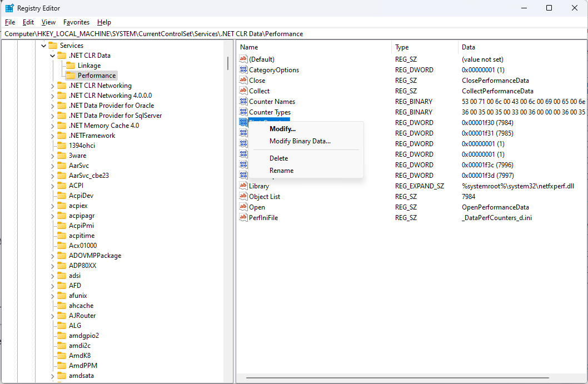The width and height of the screenshot is (588, 384).
Task: Expand the 3ware tree node
Action: click(52, 156)
